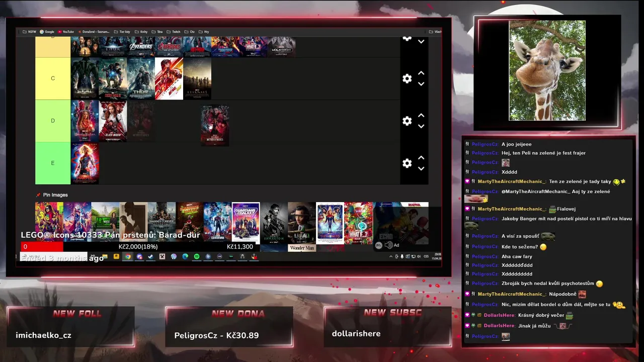Click the Kč11,300 goal amount

click(240, 247)
